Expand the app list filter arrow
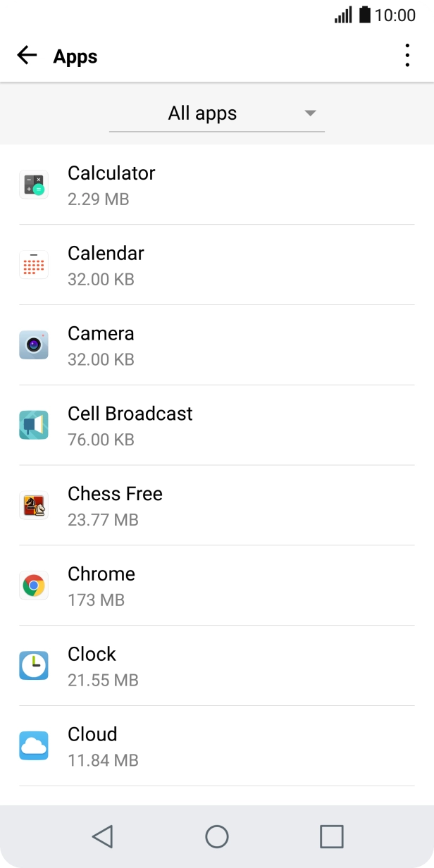Viewport: 434px width, 868px height. point(310,113)
